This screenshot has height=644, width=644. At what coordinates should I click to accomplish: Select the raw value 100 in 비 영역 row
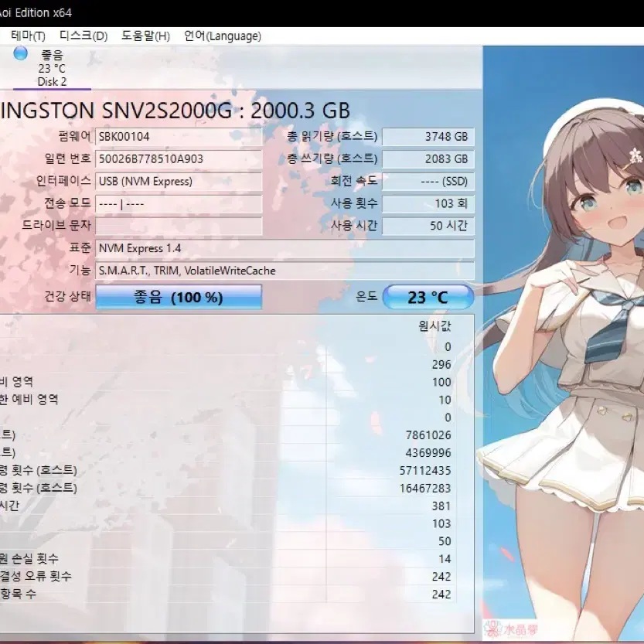click(441, 382)
